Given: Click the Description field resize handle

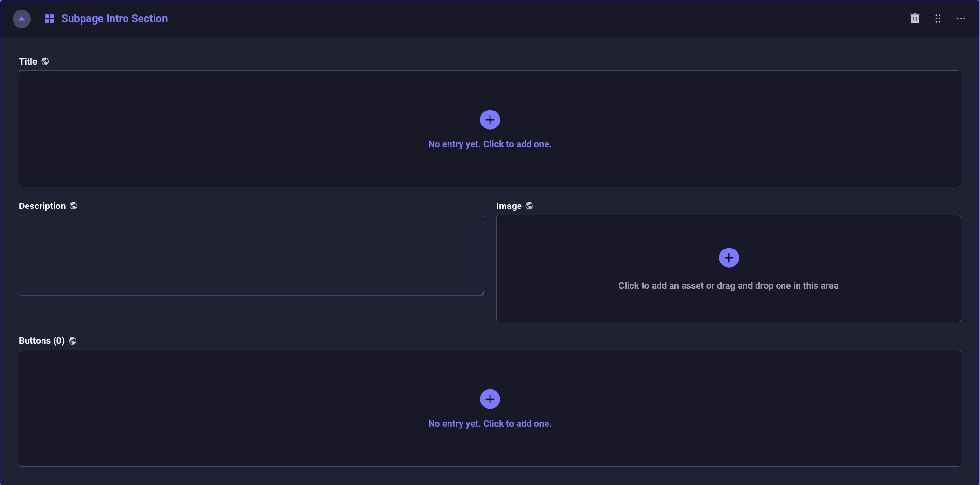Looking at the screenshot, I should click(481, 293).
